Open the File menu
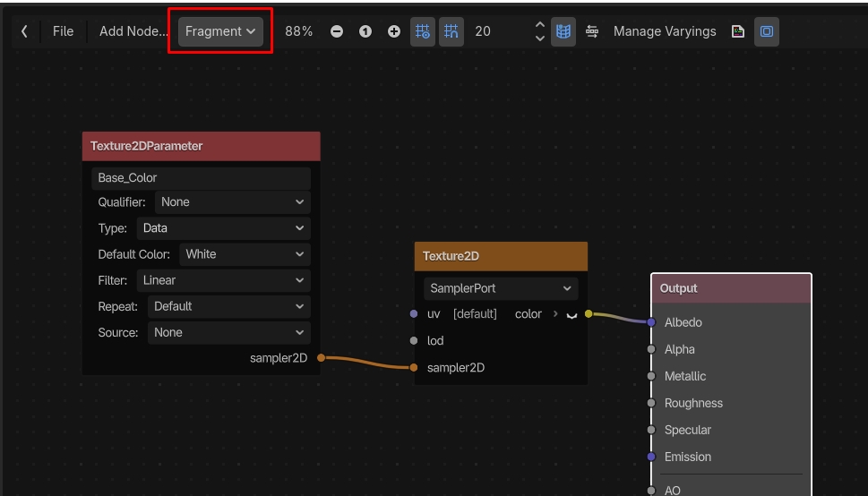 pyautogui.click(x=63, y=31)
